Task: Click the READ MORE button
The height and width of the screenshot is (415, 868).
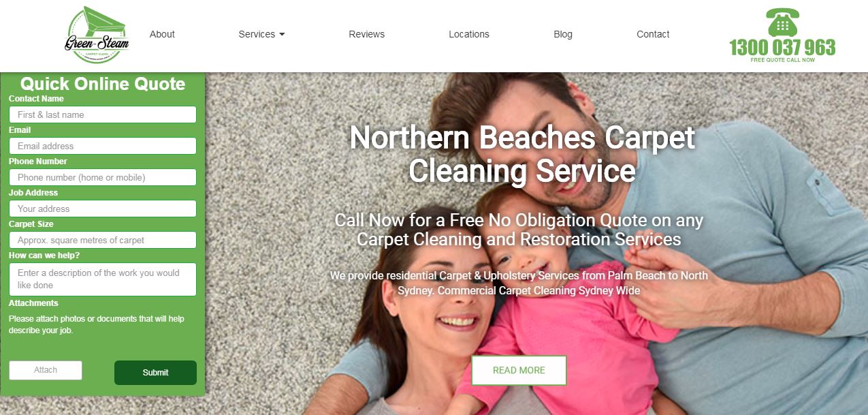Action: [519, 370]
